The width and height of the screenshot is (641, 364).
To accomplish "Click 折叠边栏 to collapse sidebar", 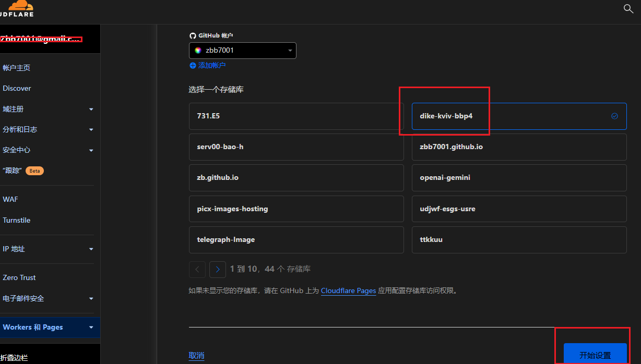I will click(x=14, y=358).
